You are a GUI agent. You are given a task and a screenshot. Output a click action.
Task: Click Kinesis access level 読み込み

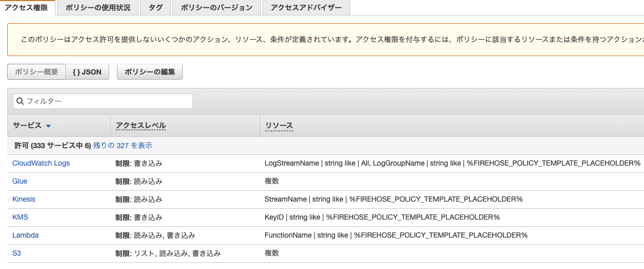pos(148,199)
